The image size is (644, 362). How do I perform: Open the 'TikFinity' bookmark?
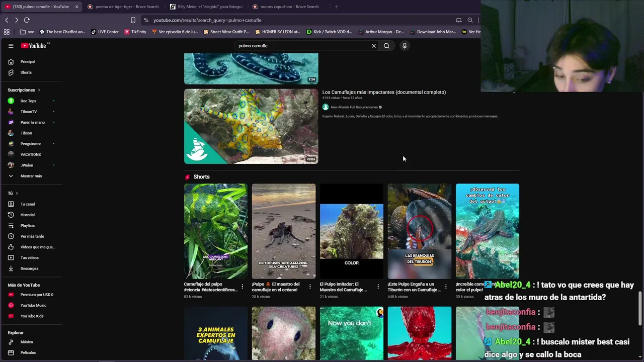[x=135, y=32]
